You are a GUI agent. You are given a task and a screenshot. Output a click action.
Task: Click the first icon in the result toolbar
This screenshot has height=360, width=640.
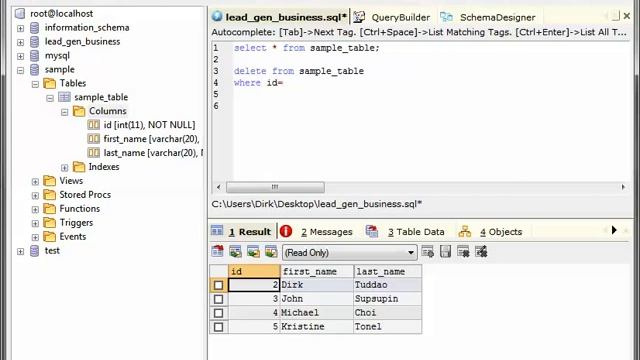point(218,252)
